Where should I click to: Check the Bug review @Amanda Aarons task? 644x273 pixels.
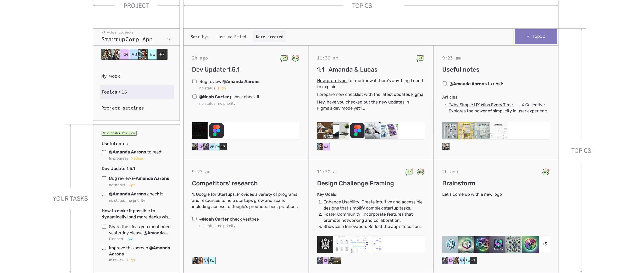coord(194,81)
